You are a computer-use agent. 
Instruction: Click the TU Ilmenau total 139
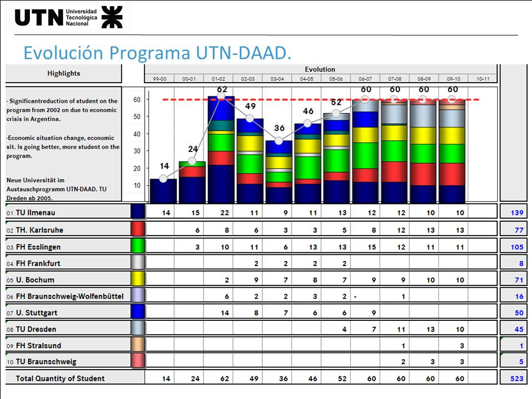click(517, 213)
